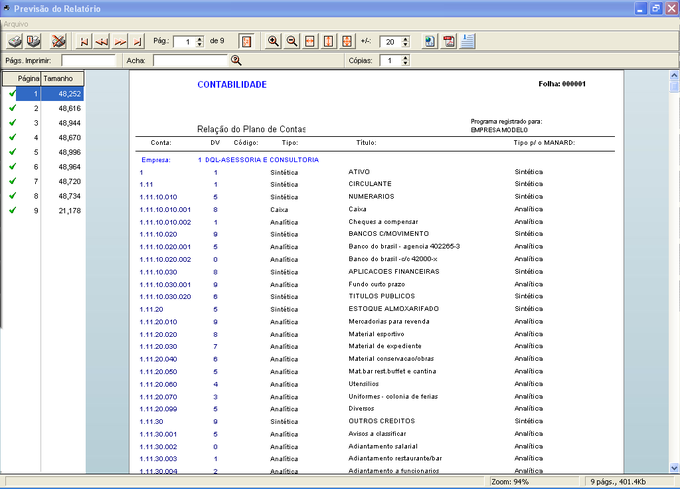
Task: Export report as PDF icon
Action: tap(449, 41)
